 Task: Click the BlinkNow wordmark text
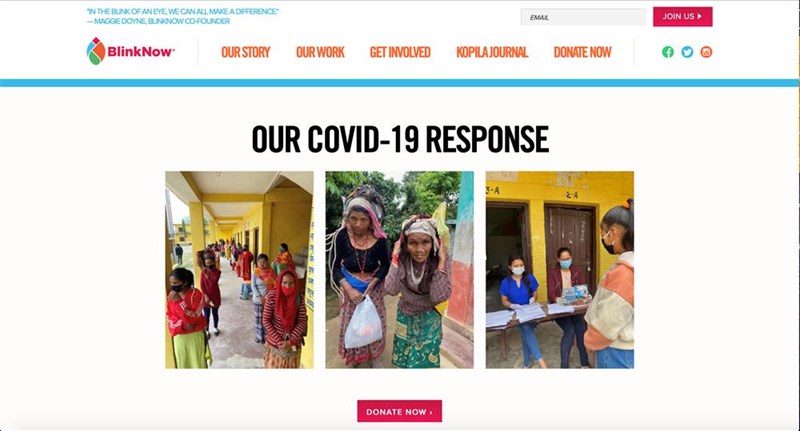coord(141,52)
